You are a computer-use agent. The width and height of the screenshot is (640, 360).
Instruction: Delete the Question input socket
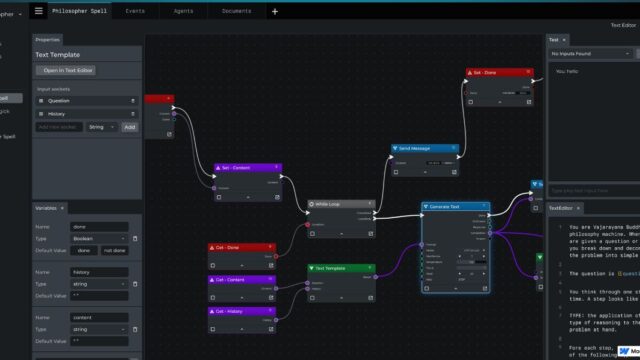click(x=133, y=101)
